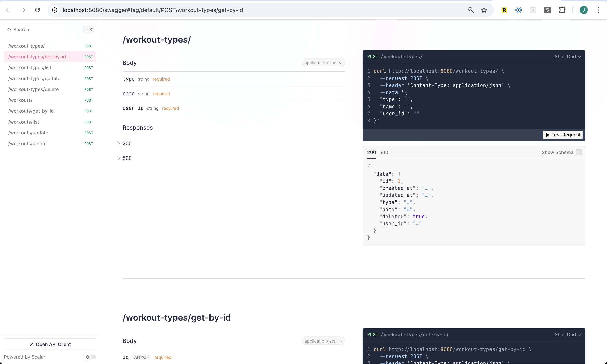
Task: Open the application/json content type dropdown
Action: 323,63
